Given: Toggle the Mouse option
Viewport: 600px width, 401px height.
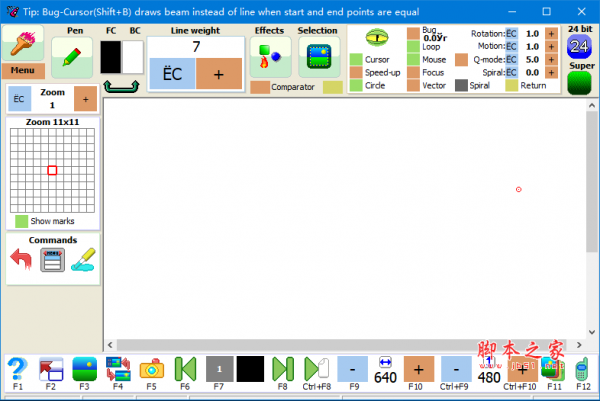Looking at the screenshot, I should (413, 59).
